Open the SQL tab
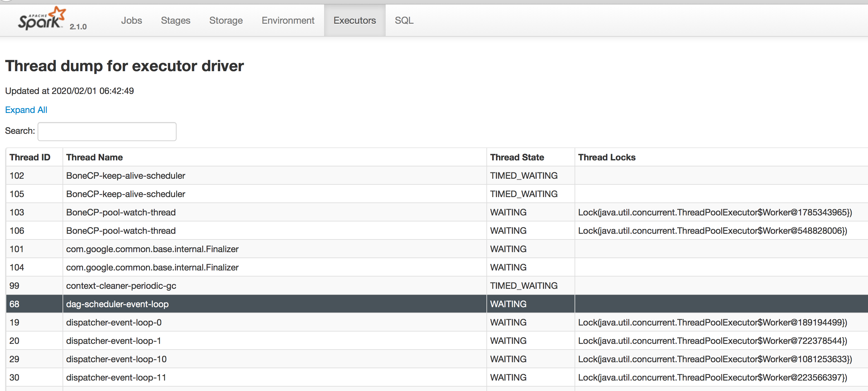This screenshot has width=868, height=391. (x=404, y=21)
